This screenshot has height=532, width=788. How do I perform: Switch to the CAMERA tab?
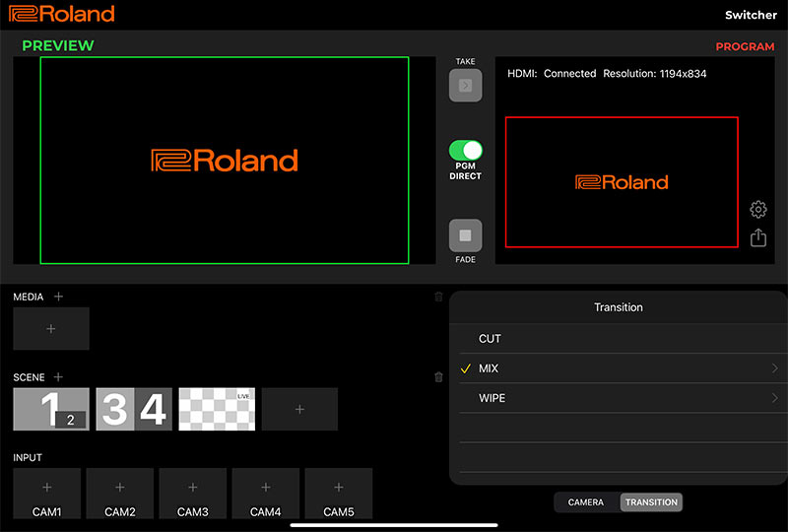(x=585, y=502)
